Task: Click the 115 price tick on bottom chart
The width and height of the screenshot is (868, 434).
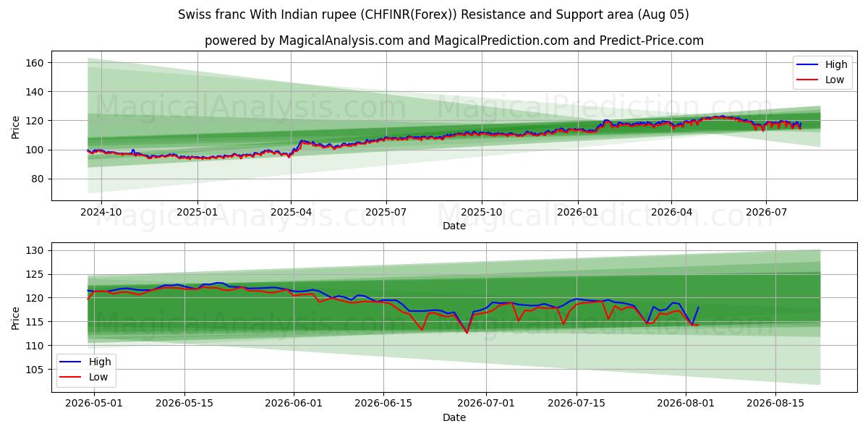Action: coord(36,322)
